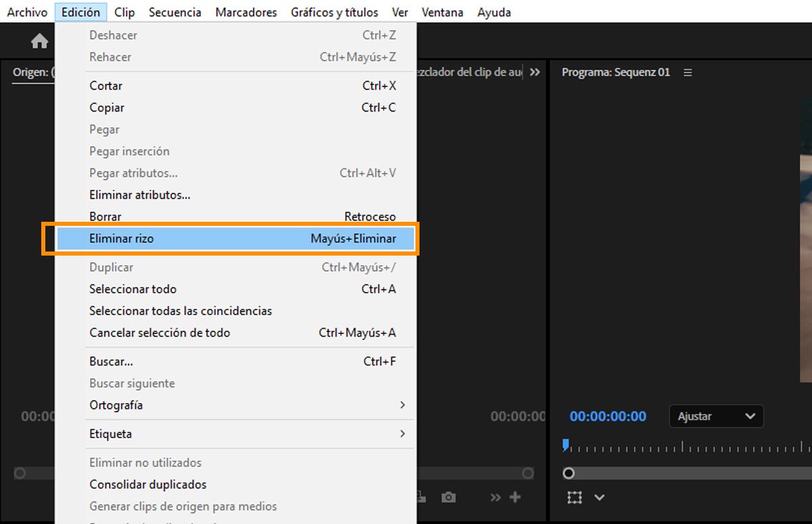
Task: Open the Ayuda menu
Action: (x=494, y=12)
